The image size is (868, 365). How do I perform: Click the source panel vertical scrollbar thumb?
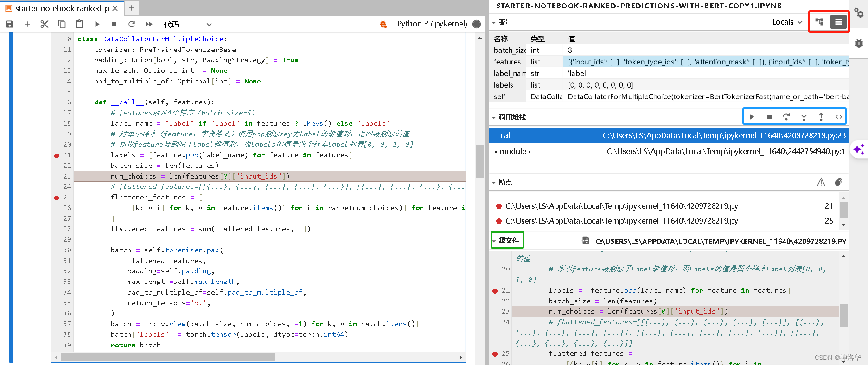pyautogui.click(x=843, y=315)
